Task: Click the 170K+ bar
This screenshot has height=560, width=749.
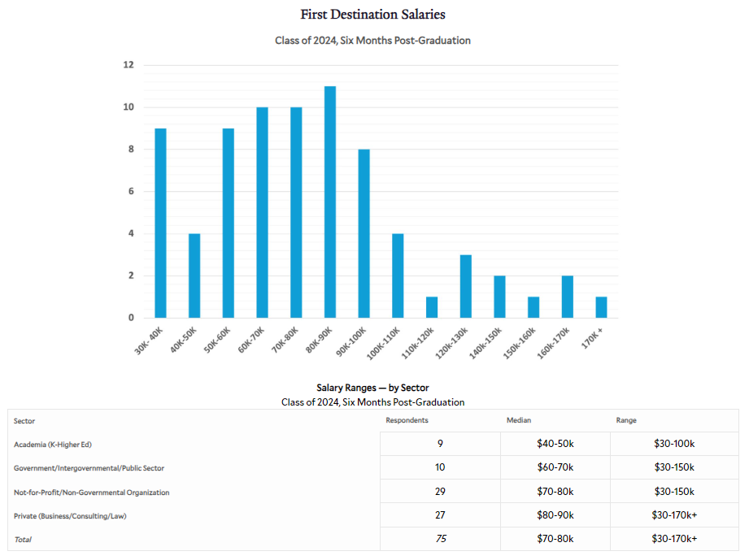Action: point(601,308)
